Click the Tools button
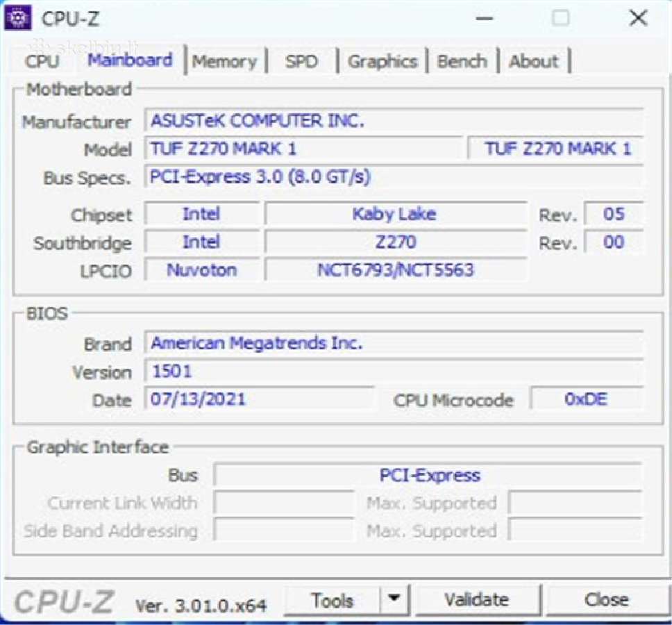672x625 pixels. click(332, 600)
